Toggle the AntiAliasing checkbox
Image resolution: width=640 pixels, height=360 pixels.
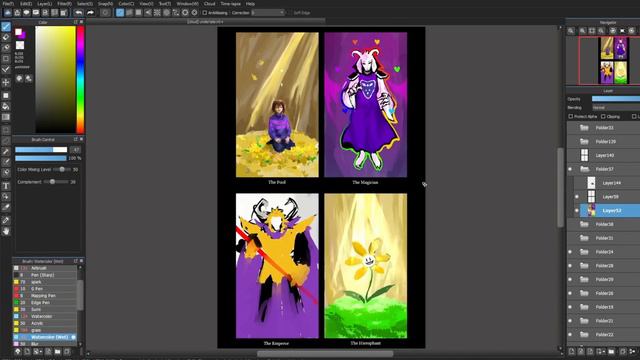pyautogui.click(x=205, y=13)
